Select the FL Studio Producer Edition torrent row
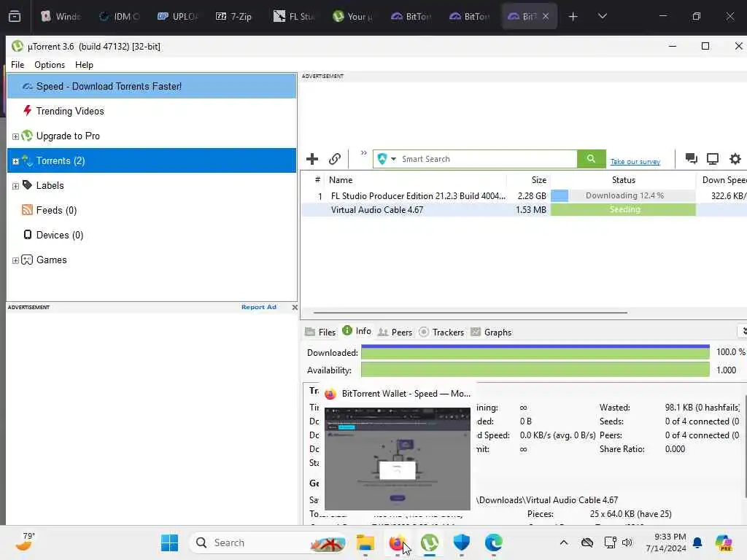The width and height of the screenshot is (747, 560). pyautogui.click(x=524, y=195)
